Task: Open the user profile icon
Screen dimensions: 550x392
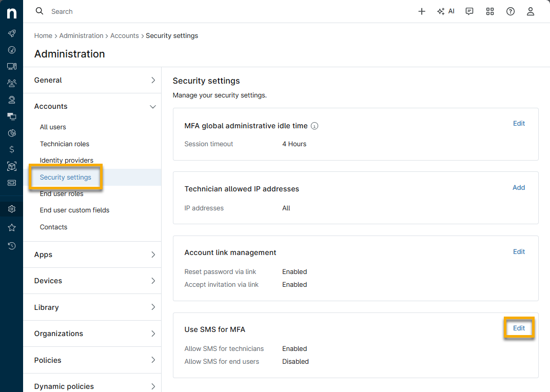Action: (x=531, y=12)
